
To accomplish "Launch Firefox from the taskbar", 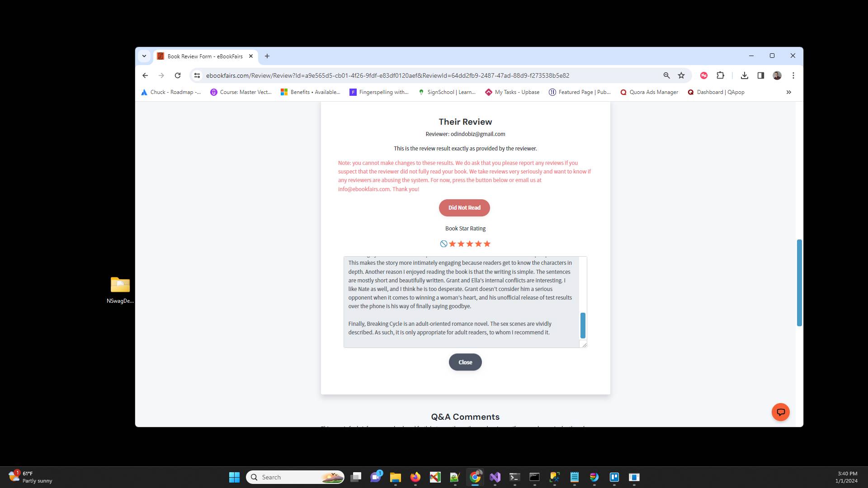I will click(x=416, y=477).
